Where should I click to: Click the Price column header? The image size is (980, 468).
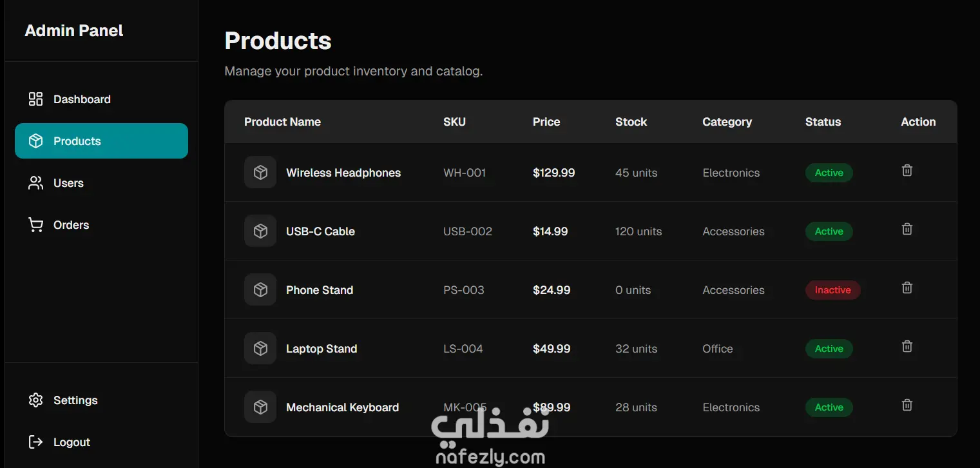click(x=546, y=122)
